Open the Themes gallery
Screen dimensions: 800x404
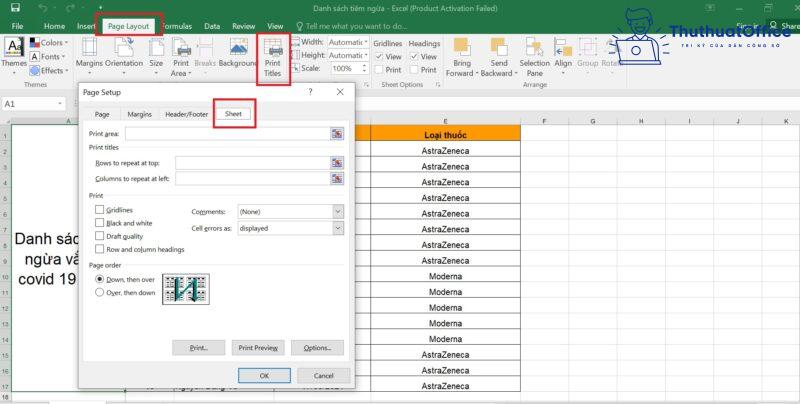point(14,54)
